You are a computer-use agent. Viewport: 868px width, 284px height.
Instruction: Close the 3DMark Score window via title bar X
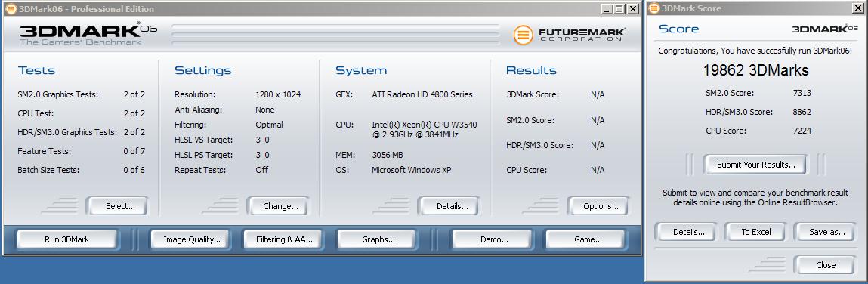tap(857, 8)
